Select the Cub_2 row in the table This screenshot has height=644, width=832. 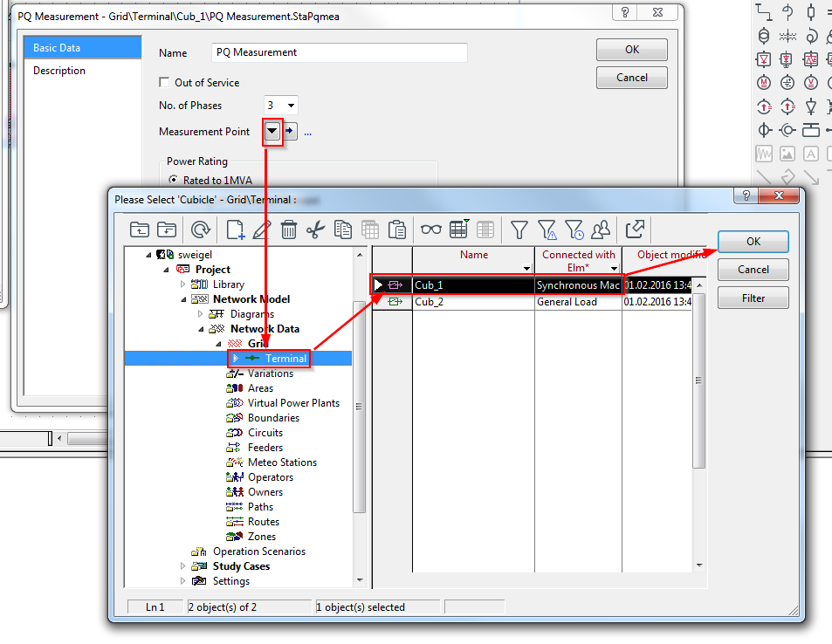tap(471, 302)
